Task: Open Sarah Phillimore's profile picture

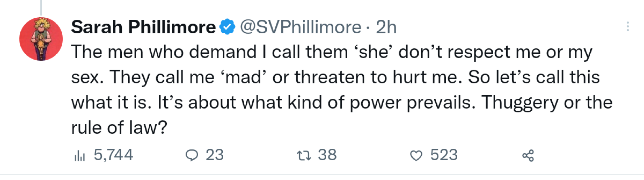Action: click(41, 39)
